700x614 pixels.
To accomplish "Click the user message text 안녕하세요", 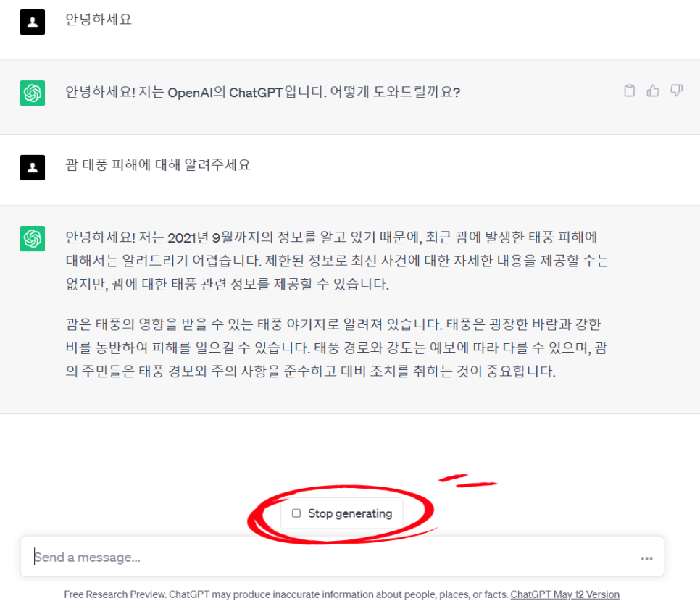I will (x=99, y=20).
